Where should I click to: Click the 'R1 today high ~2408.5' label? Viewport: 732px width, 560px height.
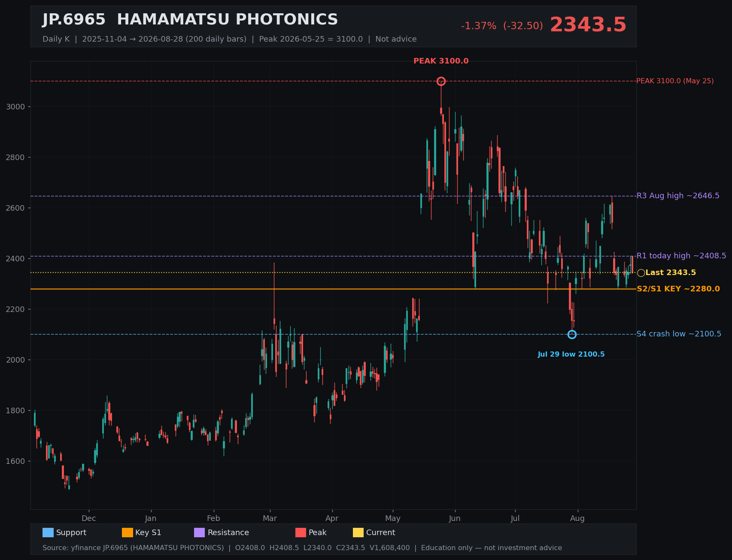681,256
